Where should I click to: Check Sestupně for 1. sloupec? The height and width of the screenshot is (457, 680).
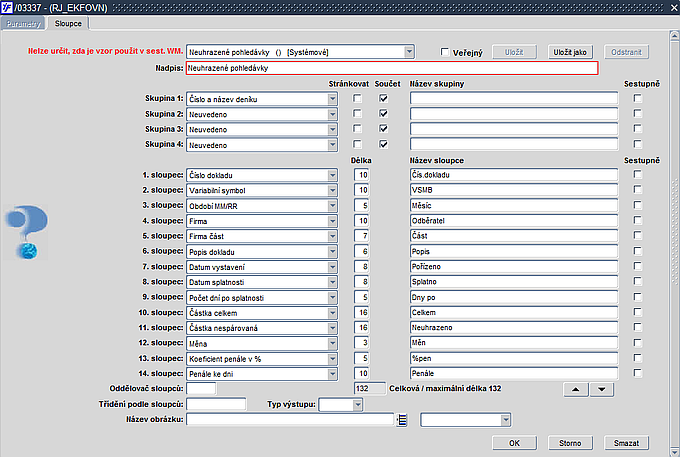[x=637, y=174]
